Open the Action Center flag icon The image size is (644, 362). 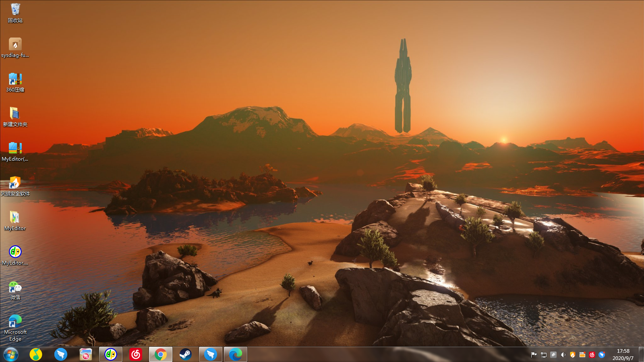click(534, 355)
